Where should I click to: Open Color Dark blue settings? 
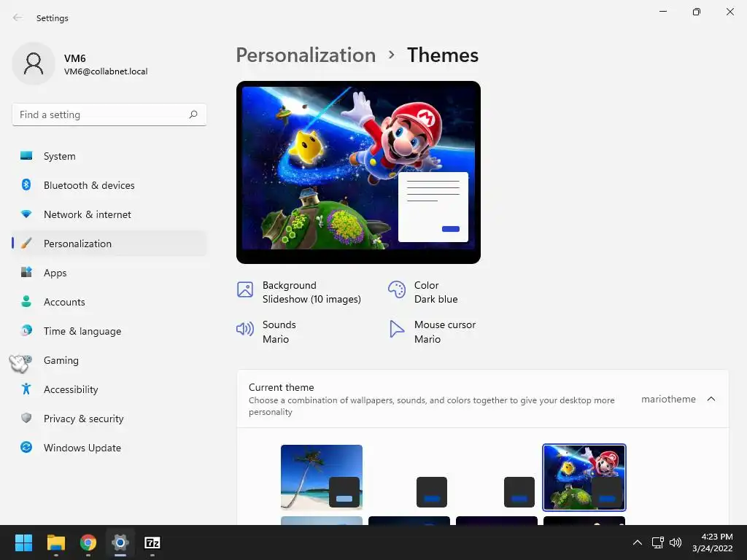423,292
